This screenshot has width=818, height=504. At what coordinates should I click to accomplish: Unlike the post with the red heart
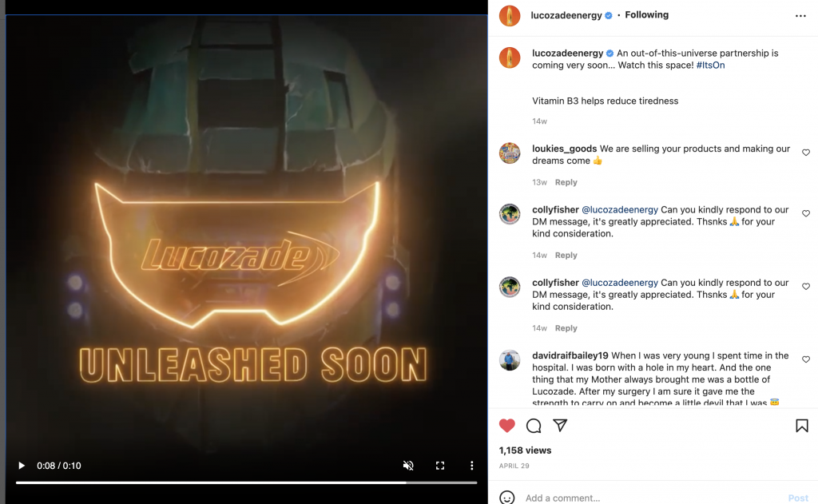pyautogui.click(x=506, y=426)
